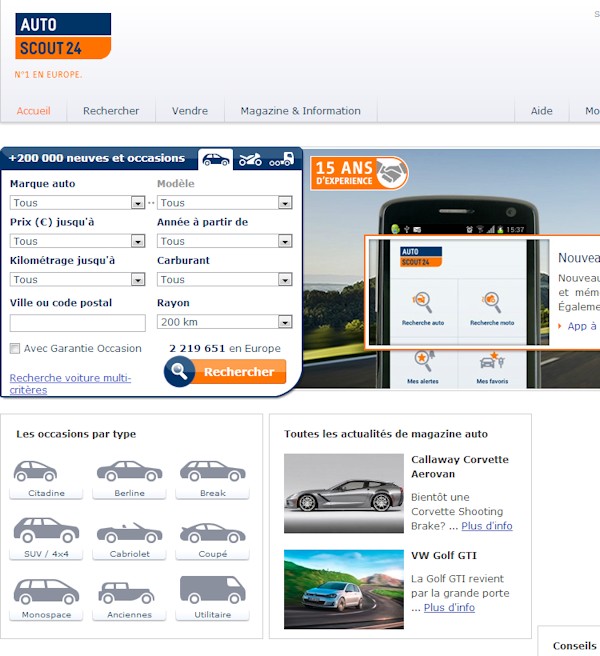This screenshot has width=600, height=656.
Task: Select the SUV / 4x4 icon
Action: [x=45, y=532]
